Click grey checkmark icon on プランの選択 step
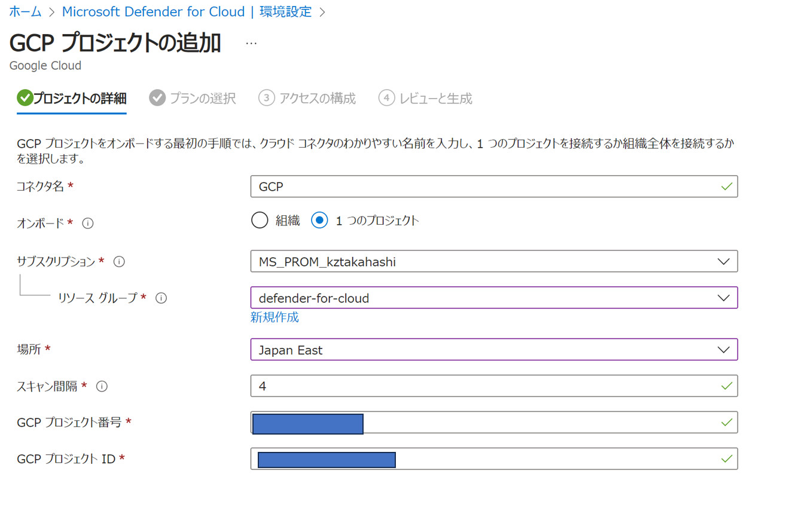The image size is (790, 532). click(157, 98)
